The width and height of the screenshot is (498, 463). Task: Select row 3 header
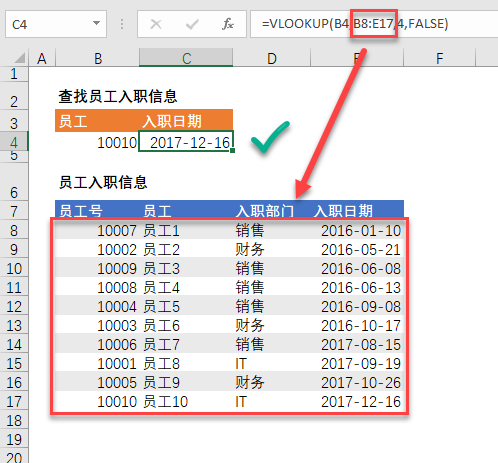pyautogui.click(x=14, y=121)
